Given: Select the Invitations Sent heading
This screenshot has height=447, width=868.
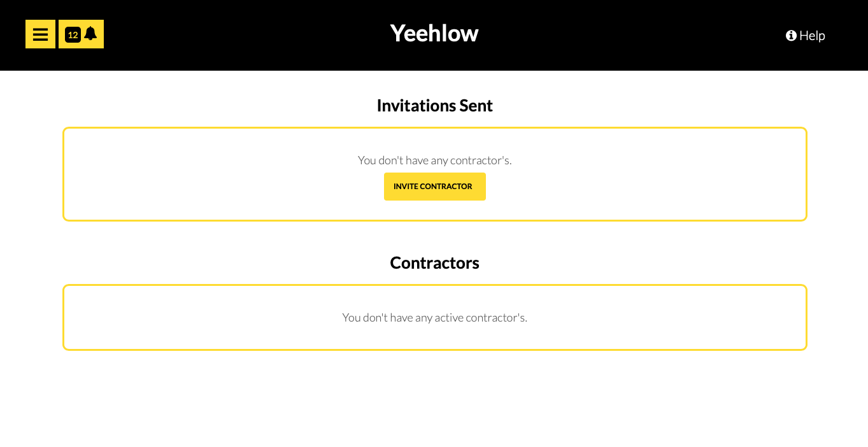Looking at the screenshot, I should coord(434,106).
